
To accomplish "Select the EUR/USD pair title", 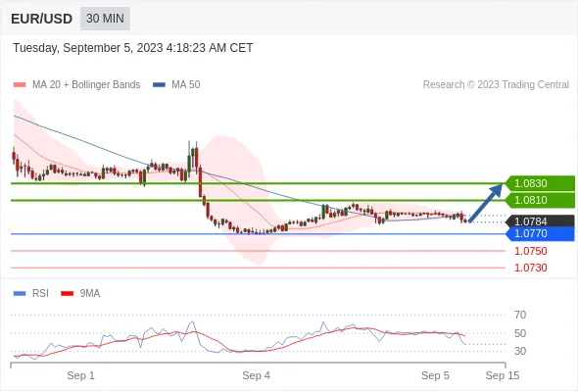I will [42, 19].
